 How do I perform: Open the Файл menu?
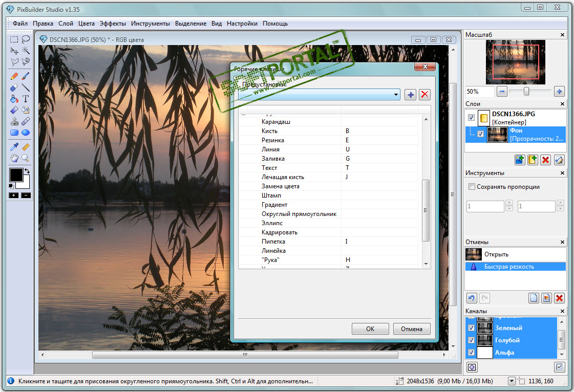point(20,24)
